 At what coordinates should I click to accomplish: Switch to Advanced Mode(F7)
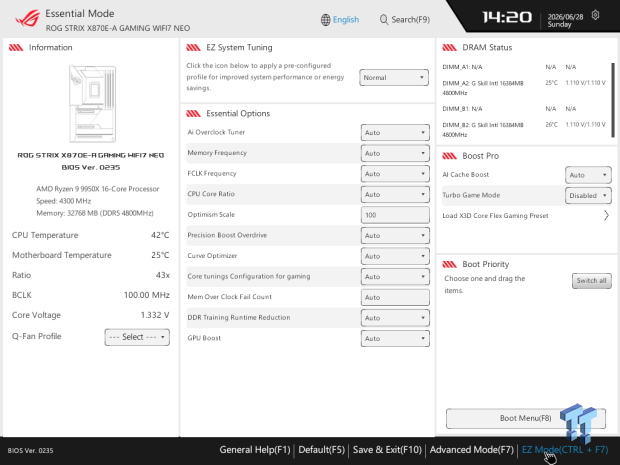pyautogui.click(x=471, y=450)
